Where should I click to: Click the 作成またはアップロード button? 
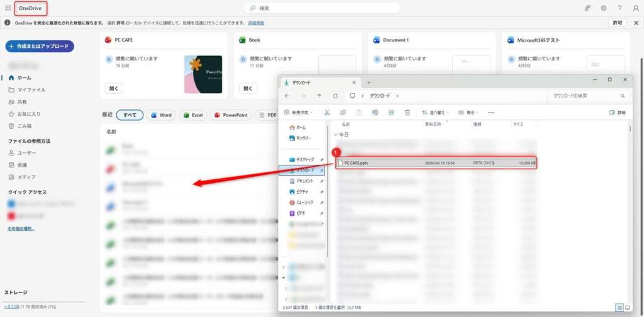[x=40, y=47]
